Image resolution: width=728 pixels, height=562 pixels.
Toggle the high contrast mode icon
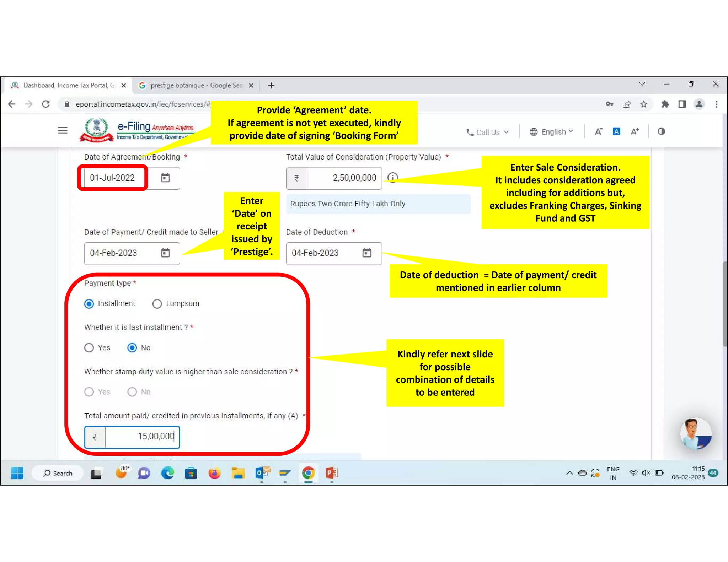661,131
